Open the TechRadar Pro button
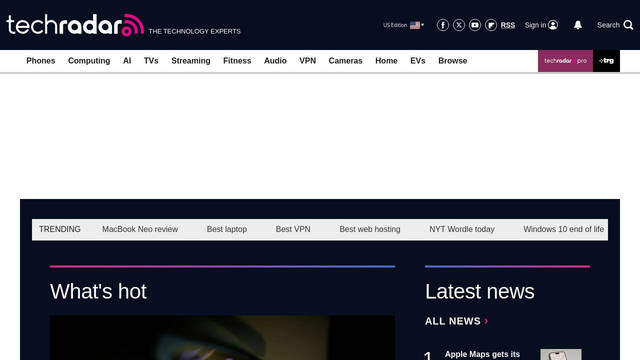This screenshot has width=640, height=360. pyautogui.click(x=565, y=61)
